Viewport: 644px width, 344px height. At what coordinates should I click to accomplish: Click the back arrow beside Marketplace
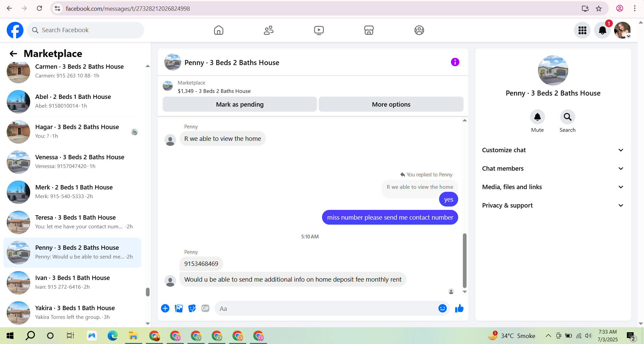pos(13,54)
